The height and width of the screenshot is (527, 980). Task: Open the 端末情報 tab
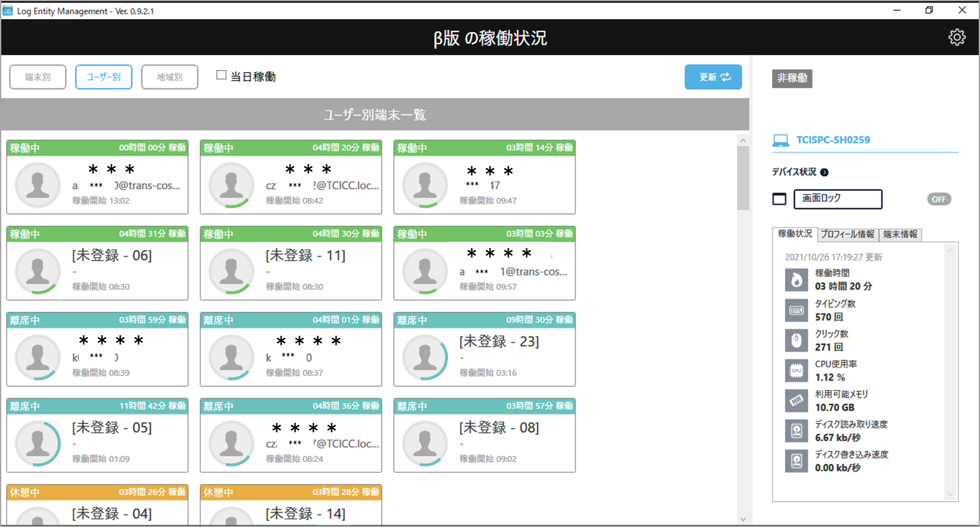pos(900,235)
